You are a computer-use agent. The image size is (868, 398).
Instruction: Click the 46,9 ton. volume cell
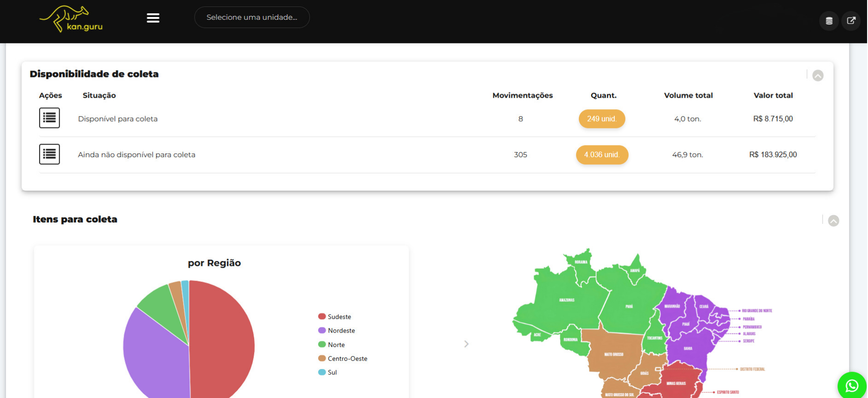(688, 155)
